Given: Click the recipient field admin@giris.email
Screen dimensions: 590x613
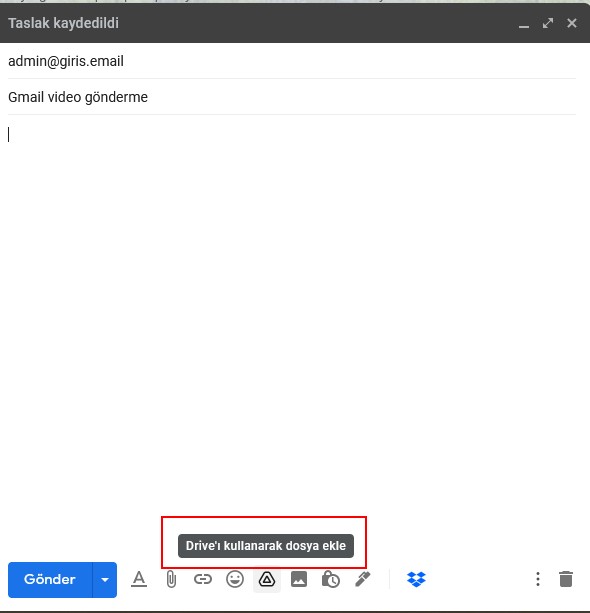Looking at the screenshot, I should (x=292, y=61).
